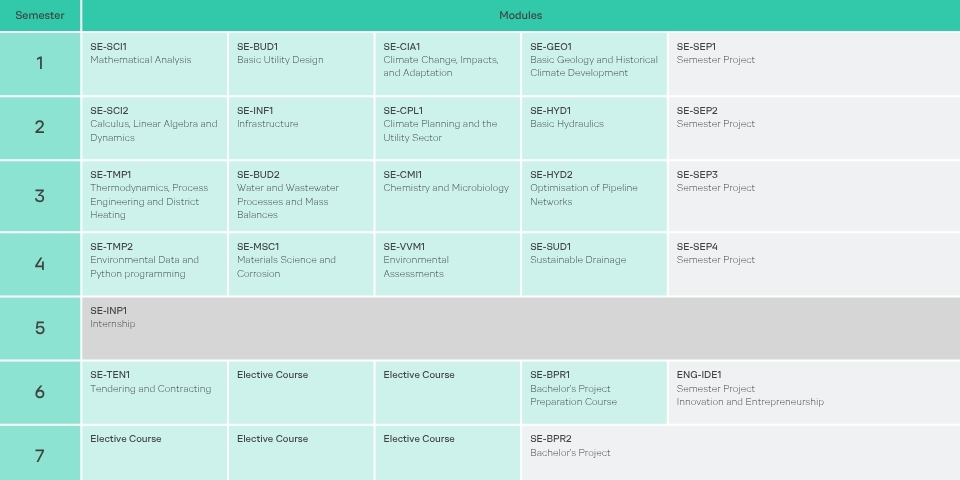Screen dimensions: 960x480
Task: Open the SE-INF1 Infrastructure module
Action: click(x=301, y=128)
